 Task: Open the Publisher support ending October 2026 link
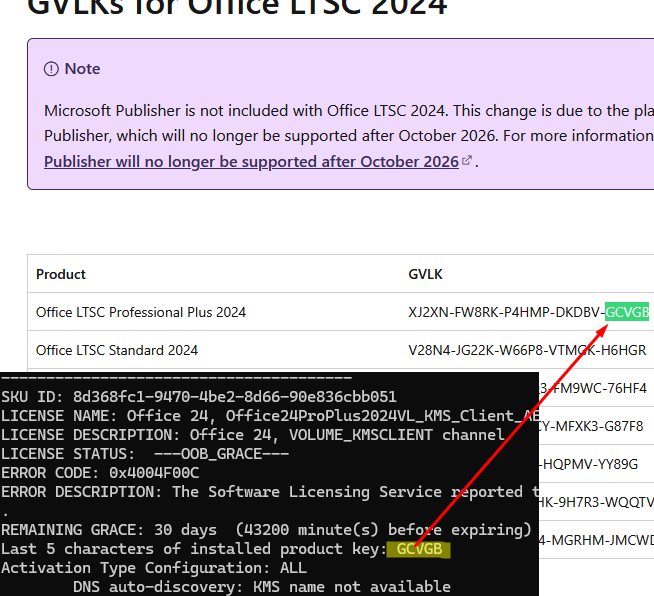(251, 161)
